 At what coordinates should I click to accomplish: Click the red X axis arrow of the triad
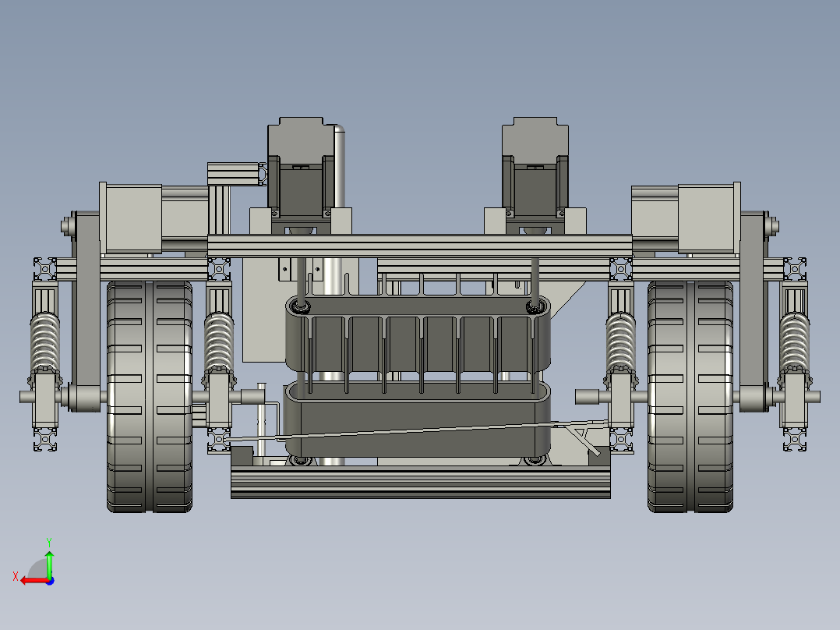[x=34, y=581]
